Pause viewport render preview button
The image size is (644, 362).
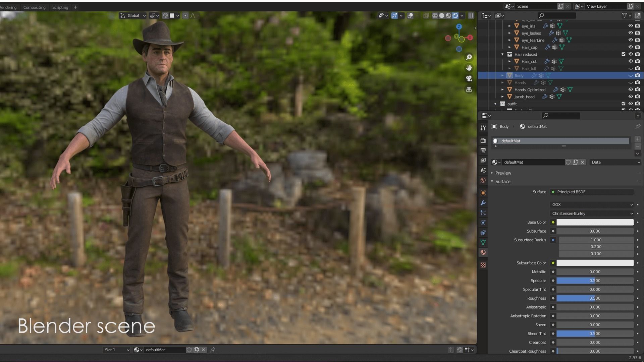pos(471,15)
